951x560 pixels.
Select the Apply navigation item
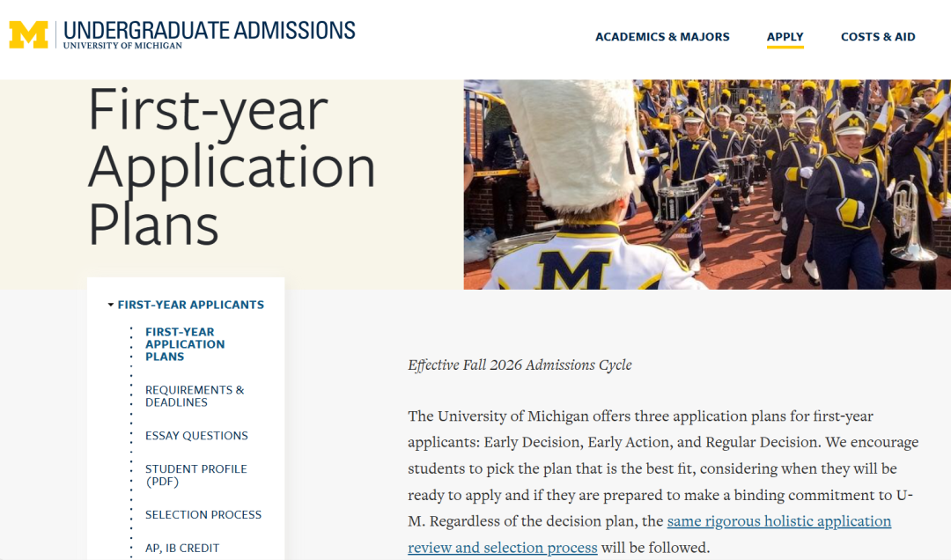tap(785, 37)
